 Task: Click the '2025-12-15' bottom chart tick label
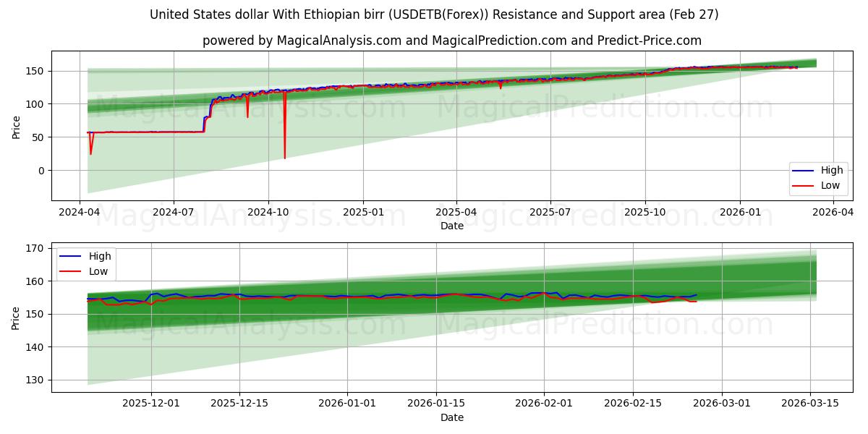(240, 405)
